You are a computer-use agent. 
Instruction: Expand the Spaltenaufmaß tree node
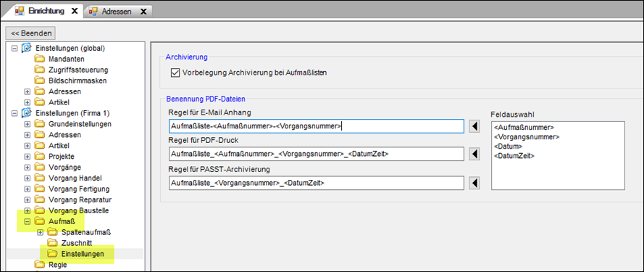pyautogui.click(x=40, y=233)
